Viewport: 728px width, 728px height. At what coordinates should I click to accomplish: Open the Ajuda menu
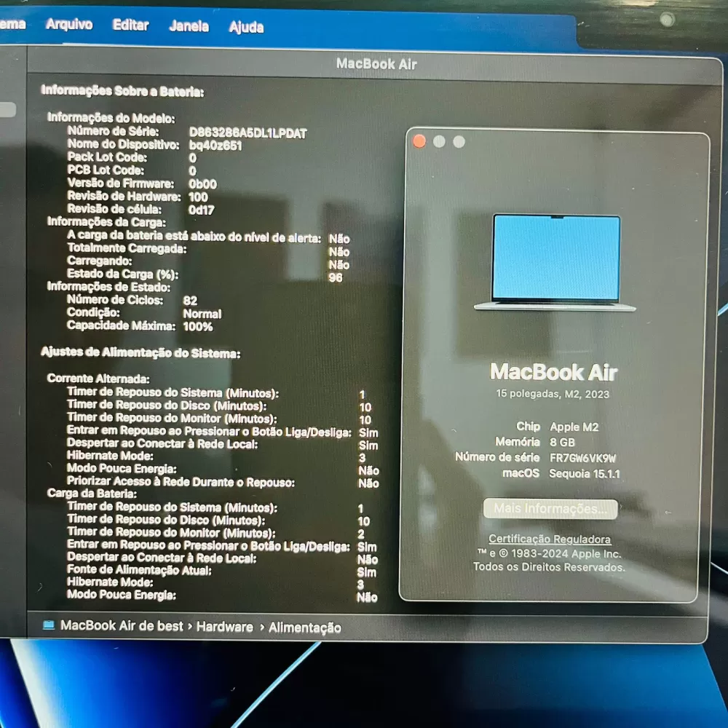(x=246, y=27)
